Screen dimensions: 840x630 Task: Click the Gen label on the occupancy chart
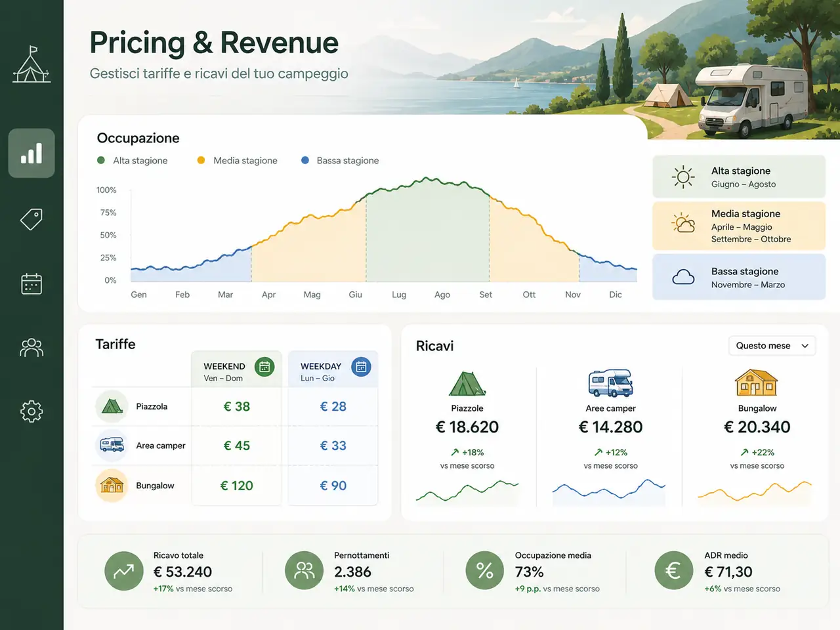pos(138,295)
